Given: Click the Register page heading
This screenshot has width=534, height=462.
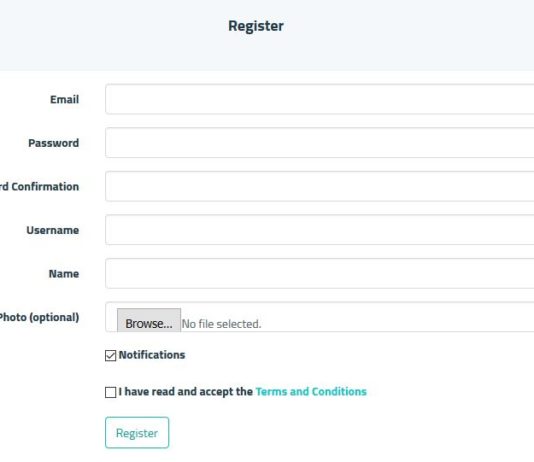Looking at the screenshot, I should tap(256, 26).
